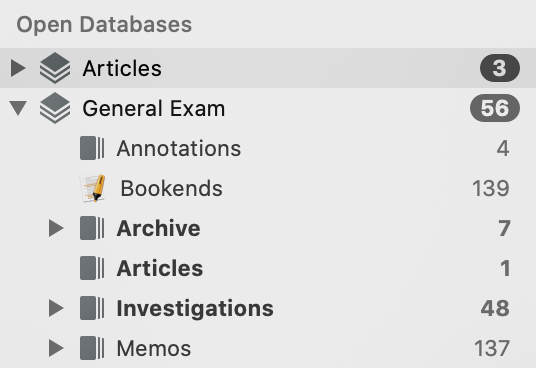Click the General Exam database stack icon
Image resolution: width=536 pixels, height=368 pixels.
pos(55,108)
